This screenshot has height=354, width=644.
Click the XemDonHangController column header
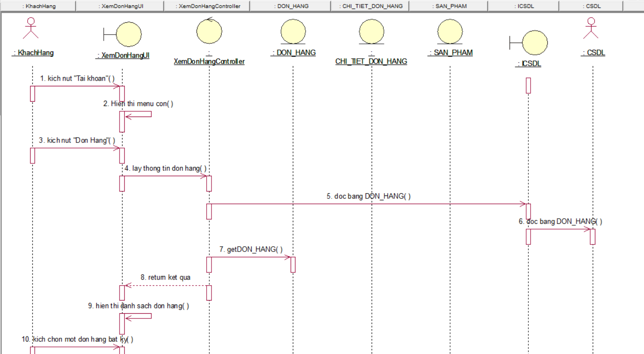pos(208,6)
